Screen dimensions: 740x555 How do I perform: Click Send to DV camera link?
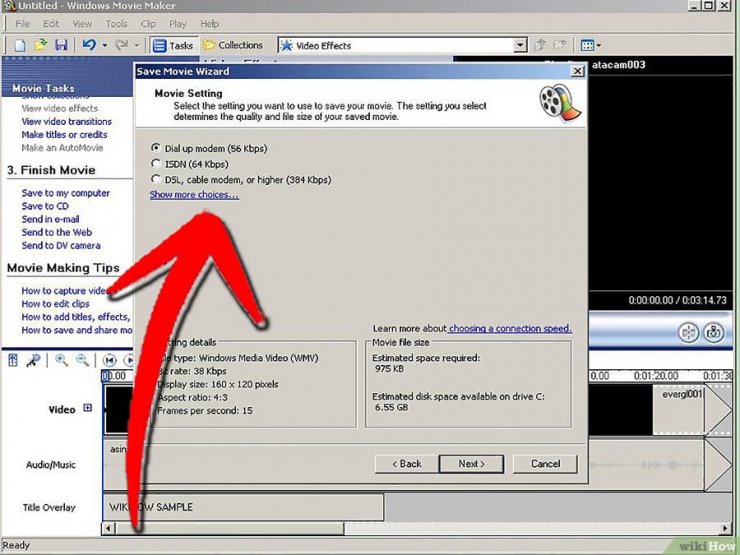tap(61, 245)
